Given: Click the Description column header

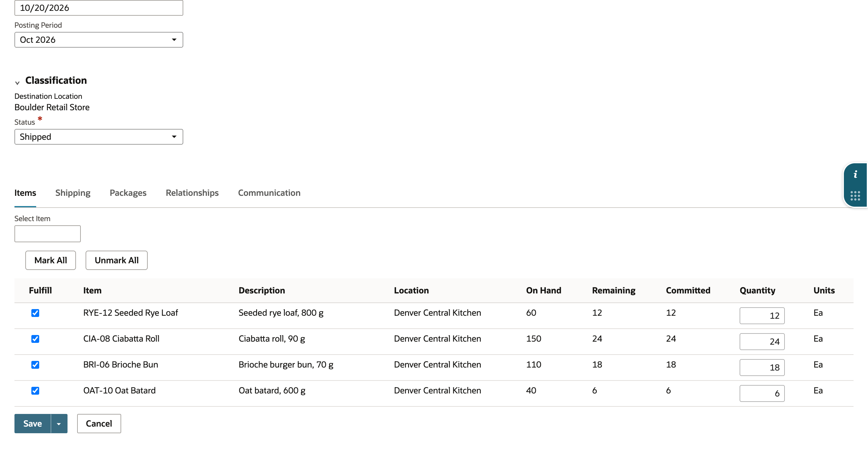Looking at the screenshot, I should pyautogui.click(x=262, y=291).
